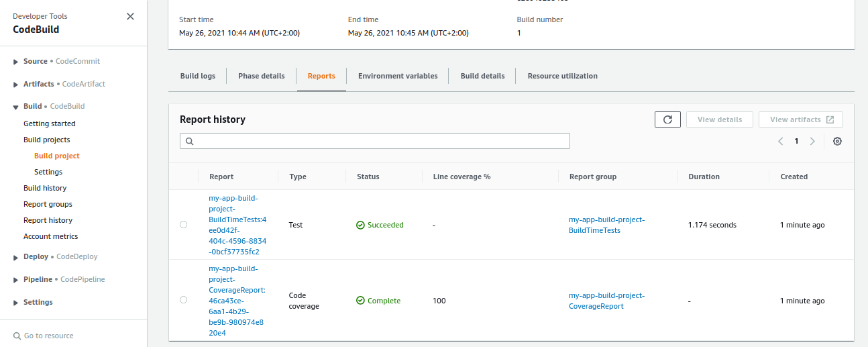This screenshot has width=868, height=347.
Task: Expand the Deploy CodeDeploy section
Action: [16, 257]
